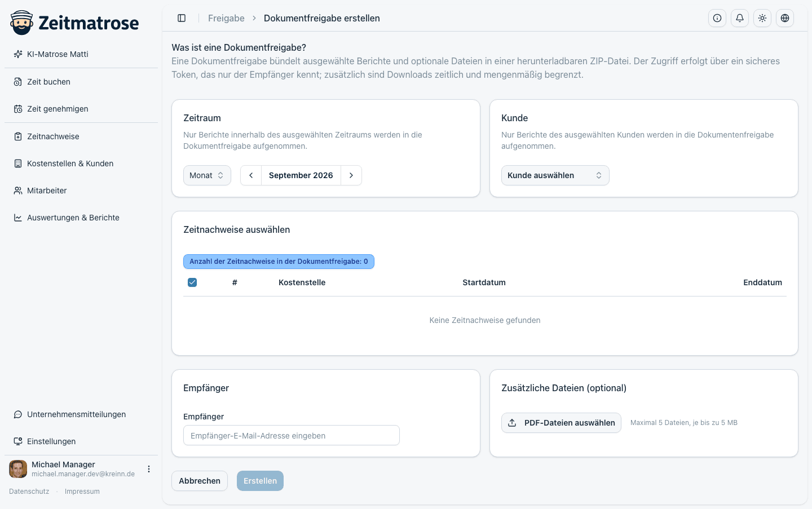Open the Kunde auswählen dropdown
The image size is (812, 509).
coord(555,175)
